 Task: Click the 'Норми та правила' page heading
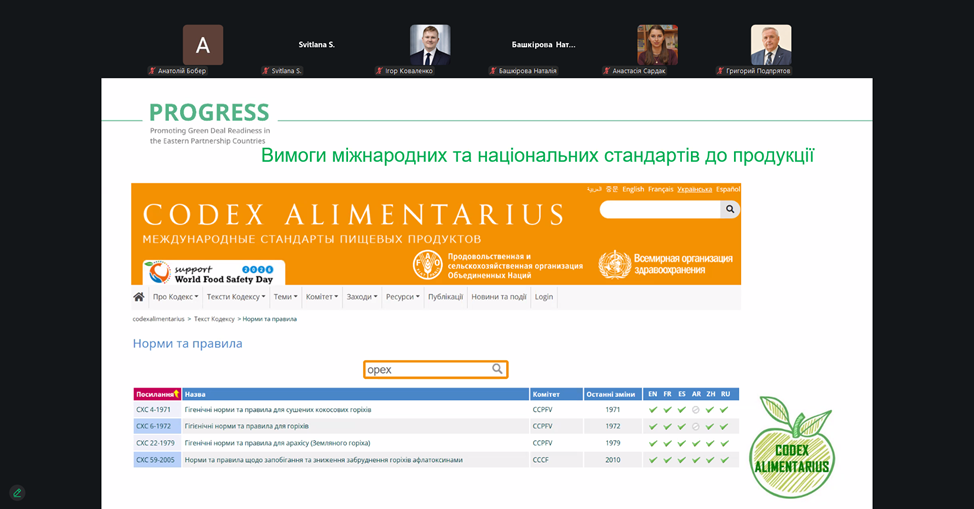(x=188, y=344)
